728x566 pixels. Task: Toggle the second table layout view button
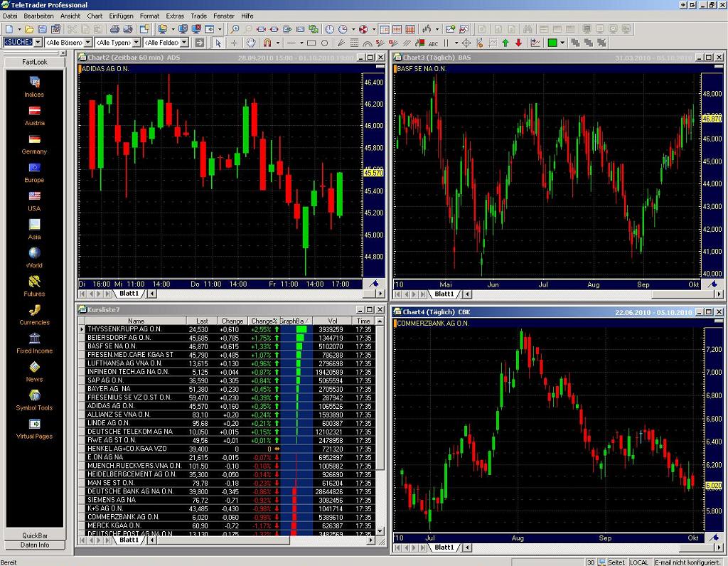(x=397, y=29)
